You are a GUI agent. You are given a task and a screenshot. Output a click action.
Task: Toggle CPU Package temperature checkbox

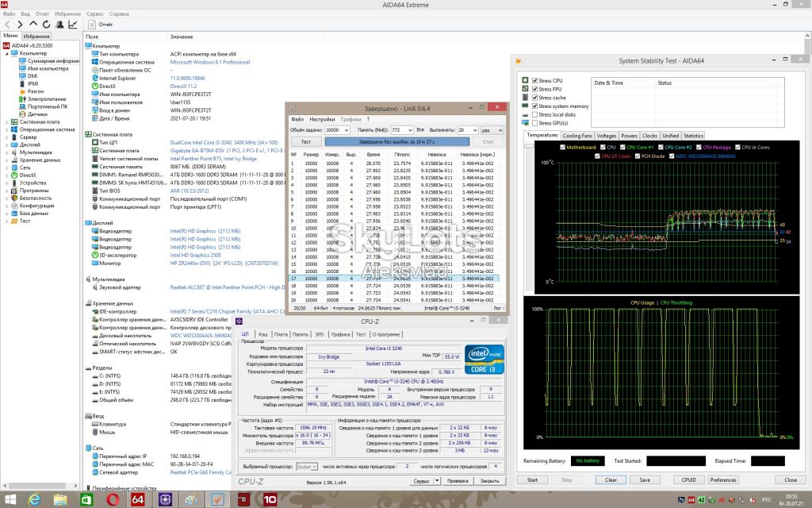(699, 147)
